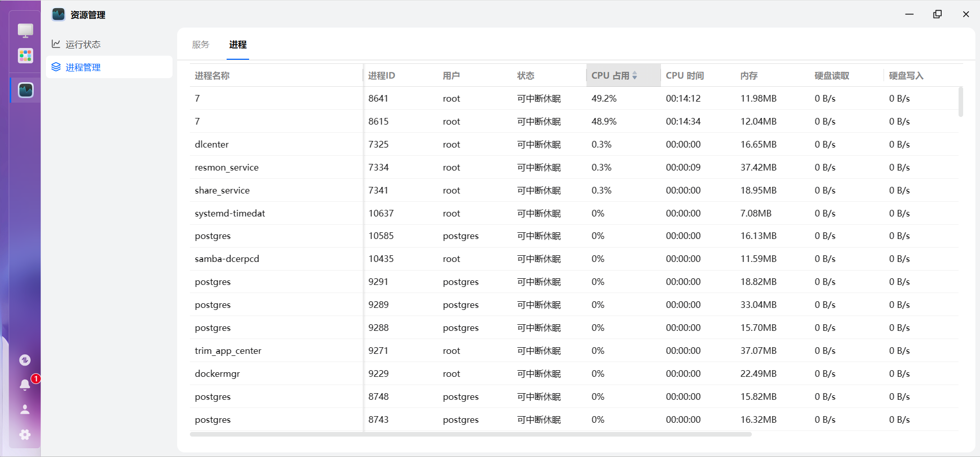Select the samba-dcerpcd process name
Viewport: 980px width, 457px height.
point(227,259)
